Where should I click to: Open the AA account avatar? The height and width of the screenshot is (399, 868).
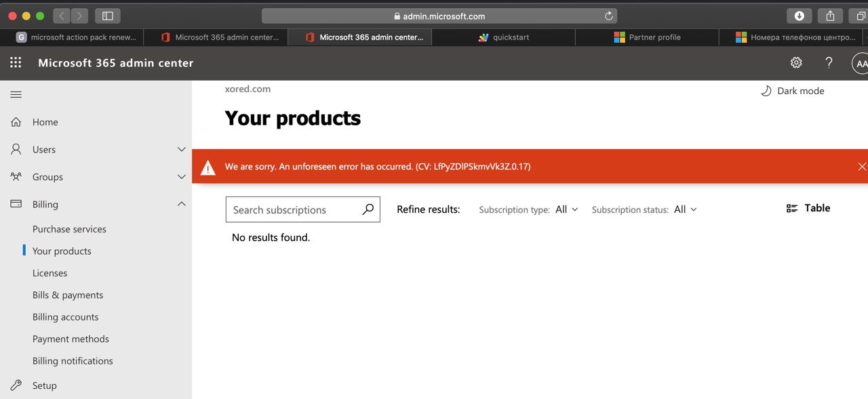click(x=860, y=64)
